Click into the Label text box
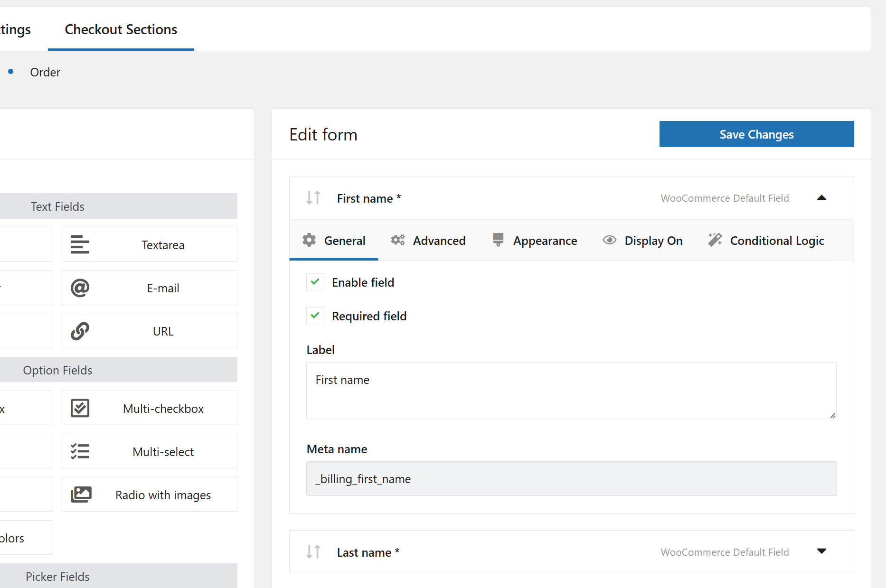The height and width of the screenshot is (588, 886). pos(571,390)
